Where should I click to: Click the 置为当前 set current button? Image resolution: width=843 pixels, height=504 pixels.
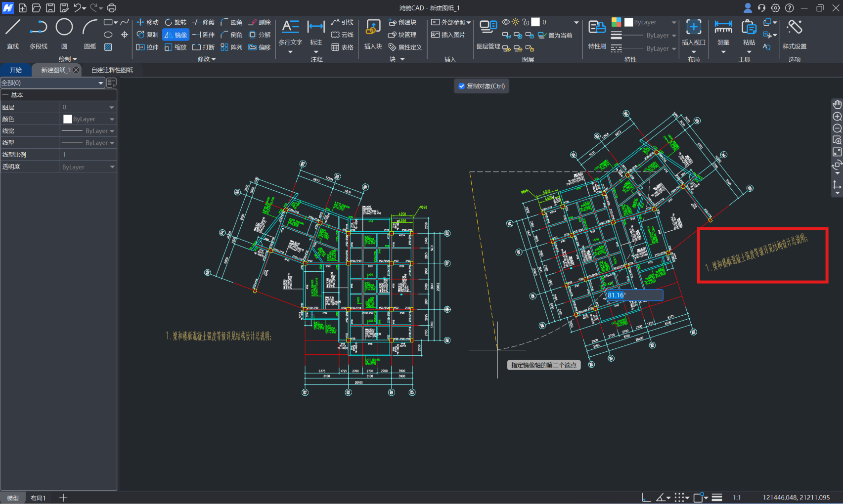pos(555,36)
